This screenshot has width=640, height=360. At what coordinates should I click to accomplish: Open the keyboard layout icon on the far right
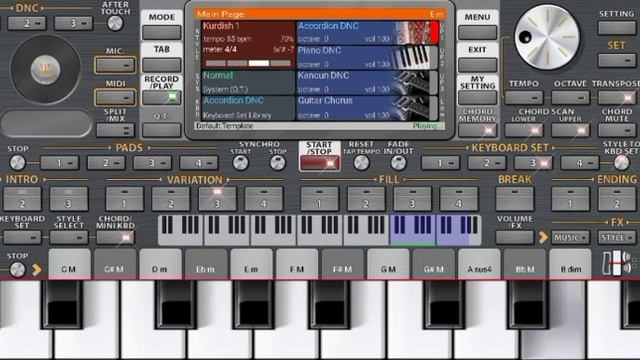pyautogui.click(x=618, y=263)
